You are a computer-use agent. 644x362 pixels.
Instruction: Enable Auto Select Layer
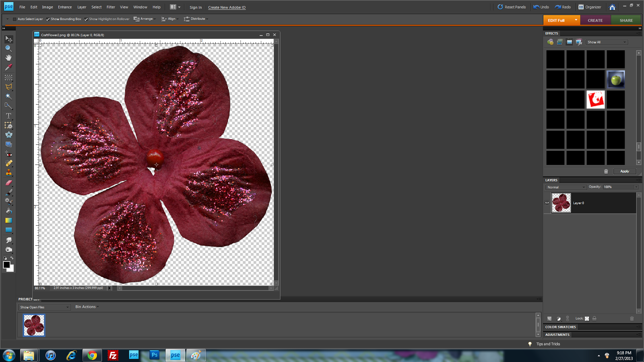[x=14, y=19]
